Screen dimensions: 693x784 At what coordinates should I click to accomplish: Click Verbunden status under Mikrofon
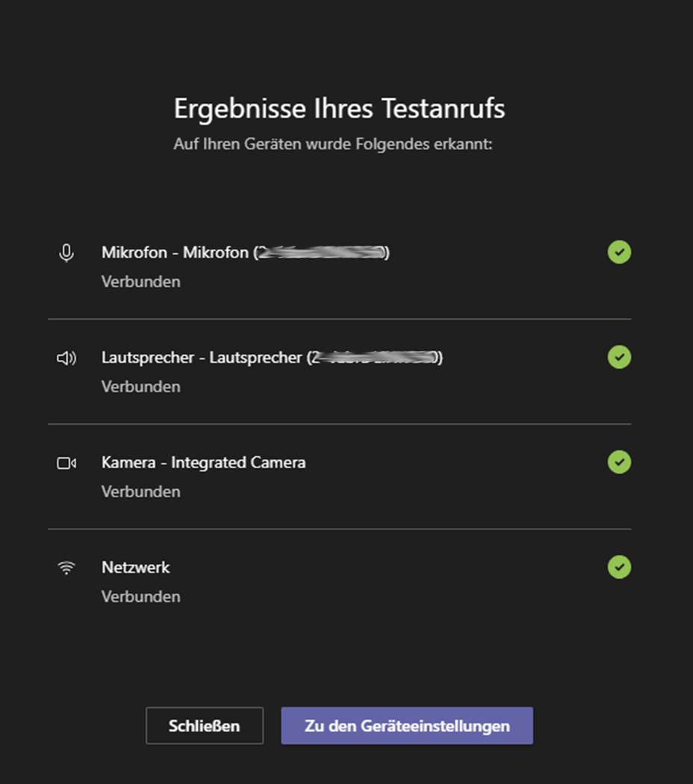141,281
